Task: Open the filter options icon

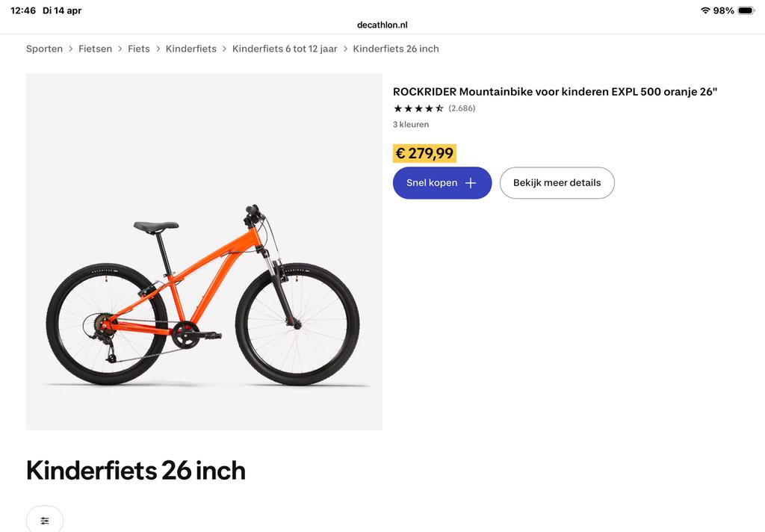Action: 44,519
